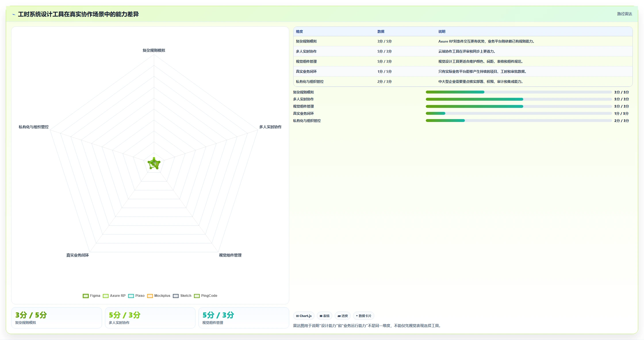The image size is (644, 340).
Task: Click the 私有化与组织管控 axis label on the radar
Action: click(34, 127)
